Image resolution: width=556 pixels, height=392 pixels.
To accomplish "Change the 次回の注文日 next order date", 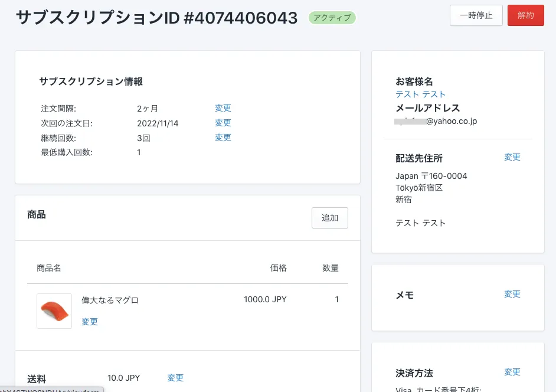I will (x=223, y=123).
